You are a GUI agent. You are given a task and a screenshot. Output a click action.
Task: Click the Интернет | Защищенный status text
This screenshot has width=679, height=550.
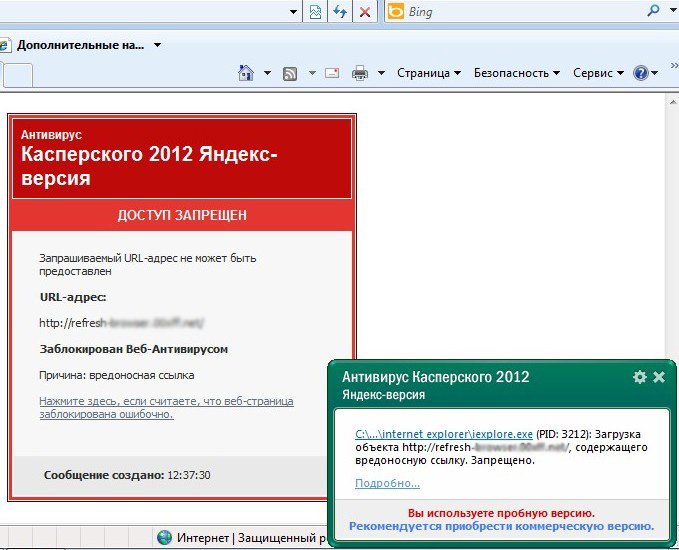point(252,538)
